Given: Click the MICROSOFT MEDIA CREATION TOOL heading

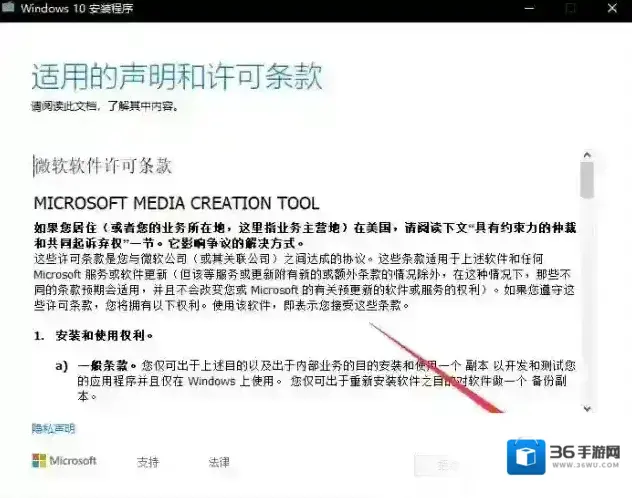Looking at the screenshot, I should [176, 203].
